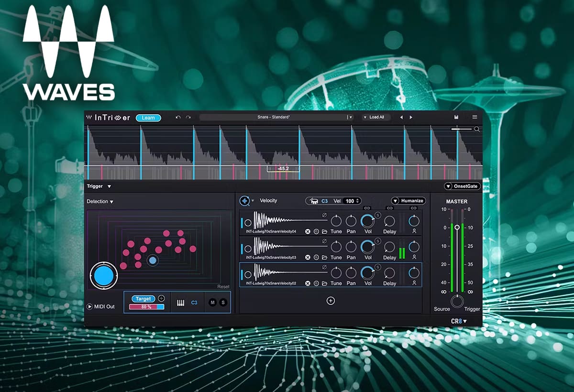
Task: Expand the Trigger section arrow
Action: pos(109,186)
